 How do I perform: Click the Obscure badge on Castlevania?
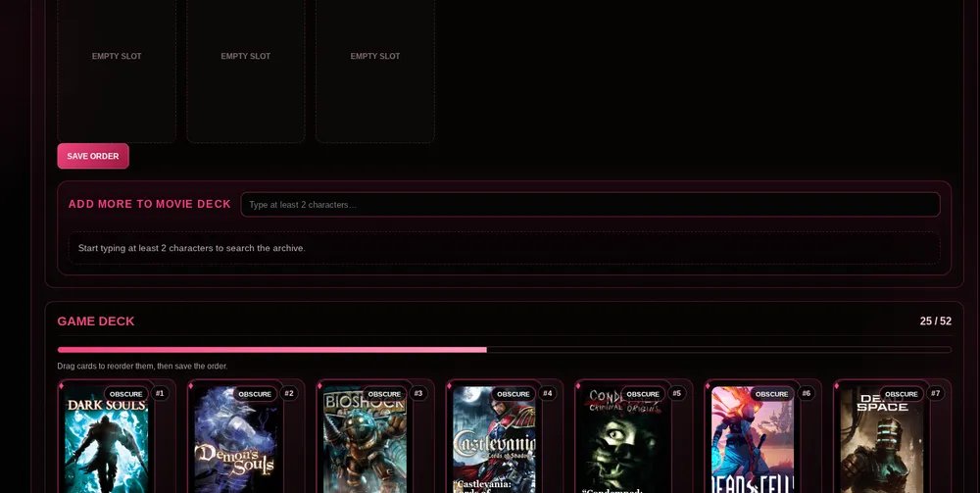click(514, 394)
